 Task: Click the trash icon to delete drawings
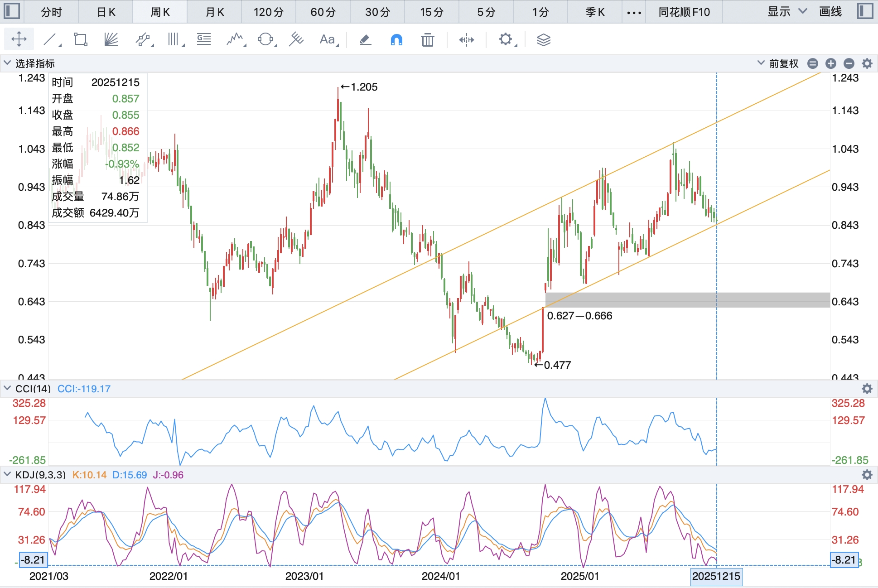[x=427, y=40]
